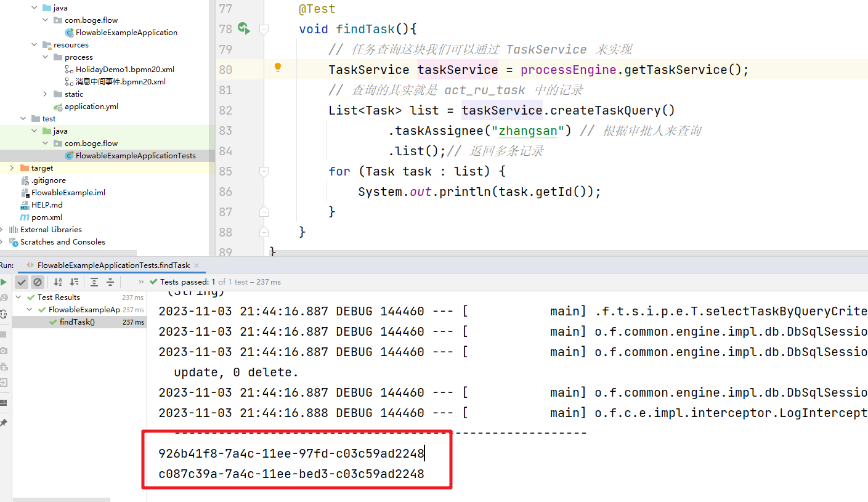Click the first task ID in console output
The width and height of the screenshot is (868, 502).
291,454
